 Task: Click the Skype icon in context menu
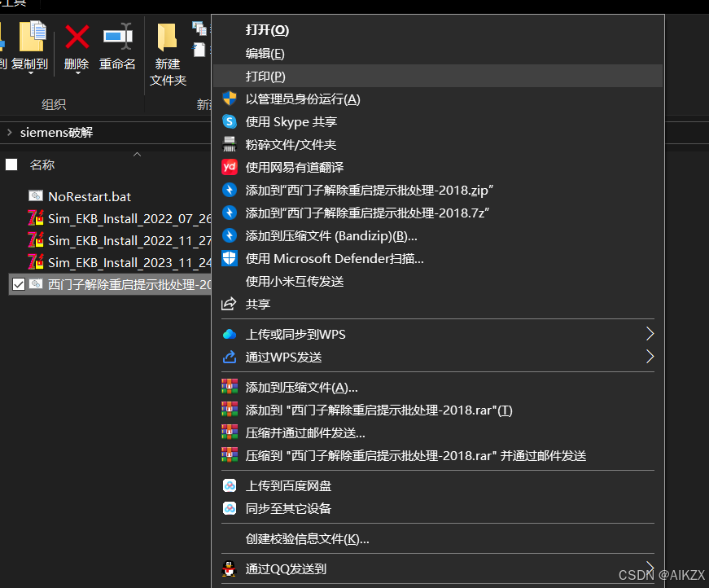(230, 121)
